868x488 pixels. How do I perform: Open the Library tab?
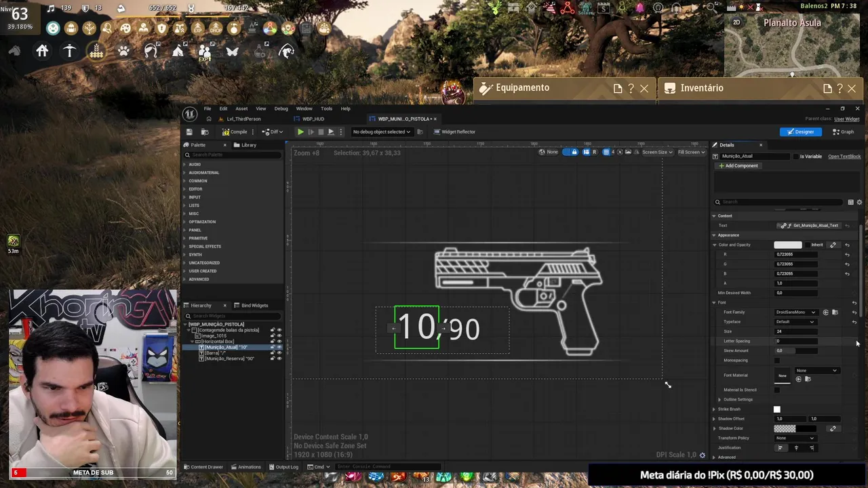pyautogui.click(x=245, y=145)
